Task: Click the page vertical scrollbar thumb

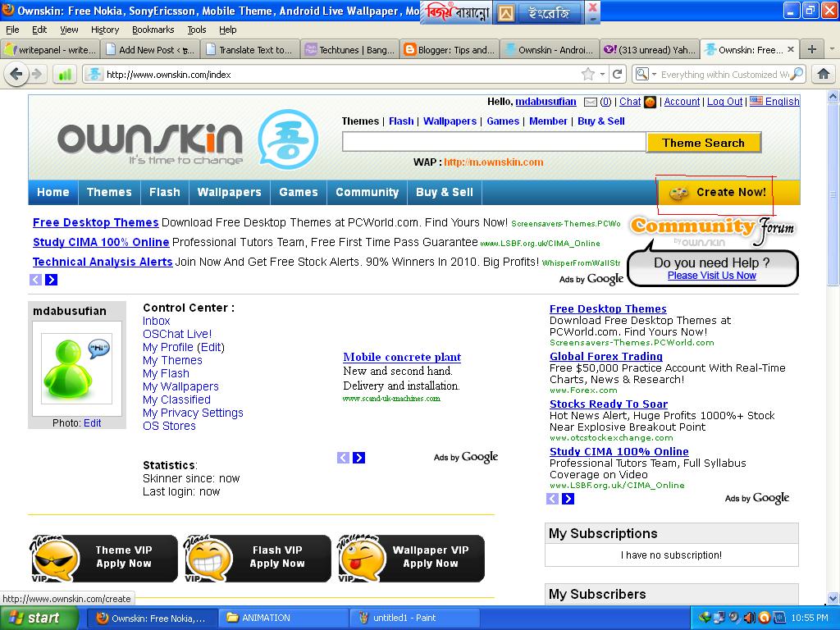Action: (x=833, y=195)
